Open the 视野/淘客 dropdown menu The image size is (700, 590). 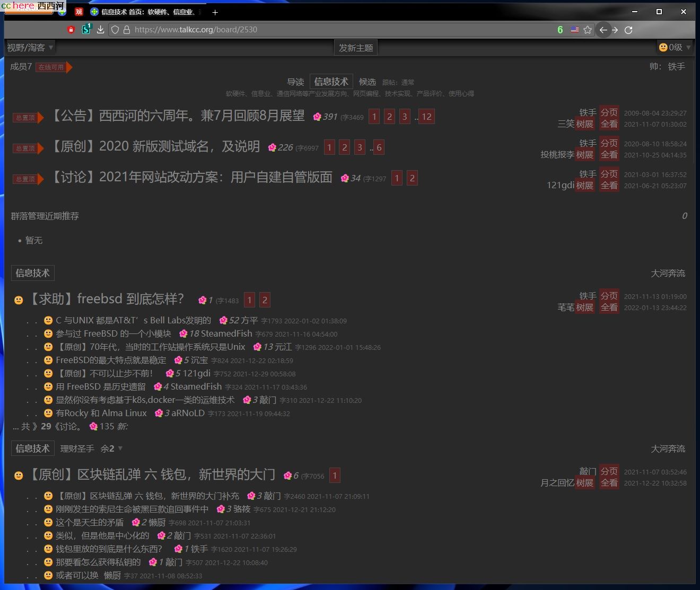pyautogui.click(x=30, y=47)
